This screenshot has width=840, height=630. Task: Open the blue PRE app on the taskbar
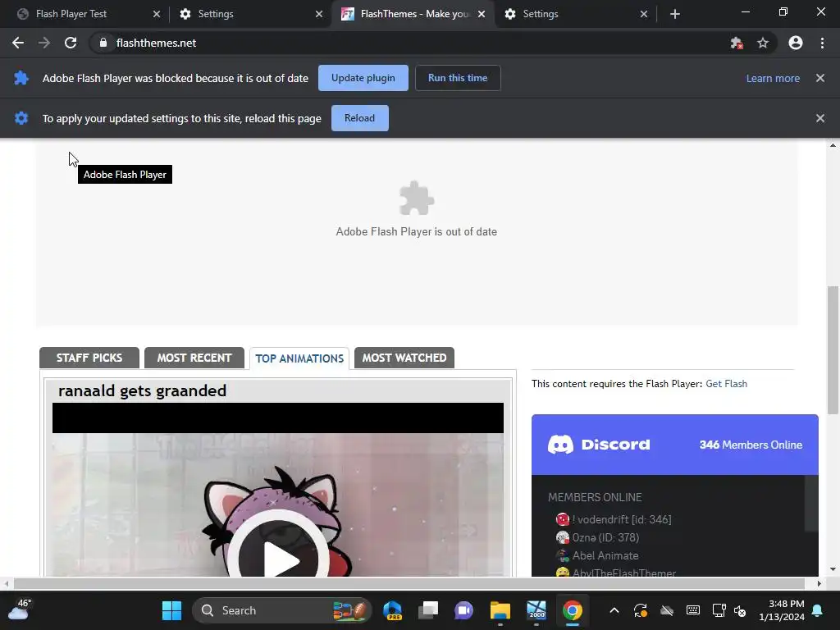[x=393, y=610]
